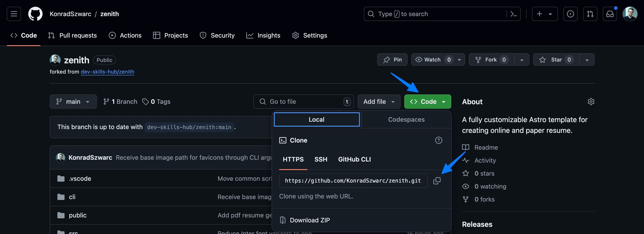Open the command palette icon in search bar
Viewport: 644px width, 234px height.
coord(513,14)
